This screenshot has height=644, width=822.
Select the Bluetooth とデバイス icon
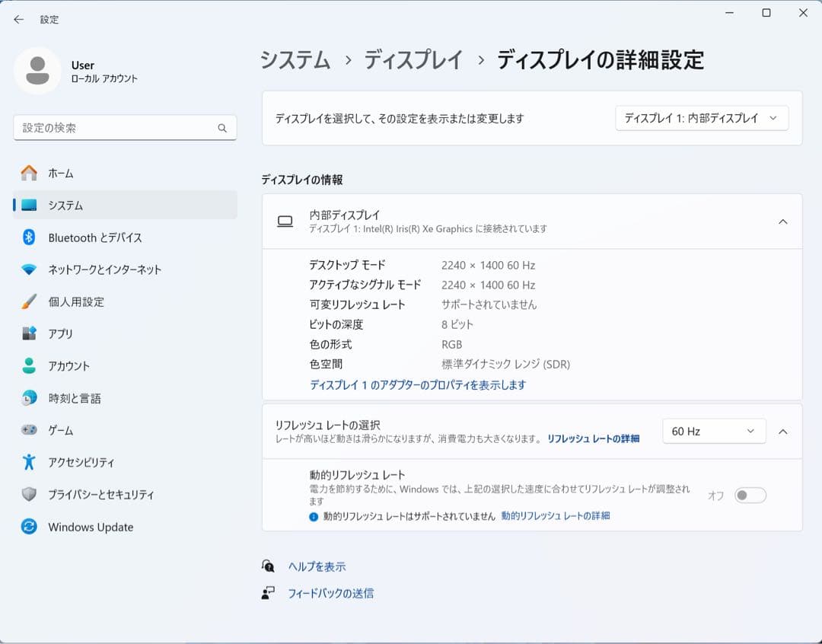point(29,238)
